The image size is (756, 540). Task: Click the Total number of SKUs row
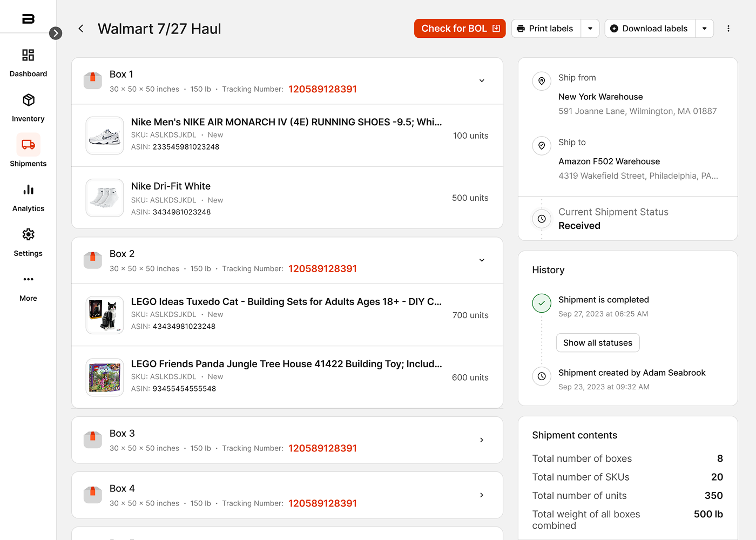627,477
